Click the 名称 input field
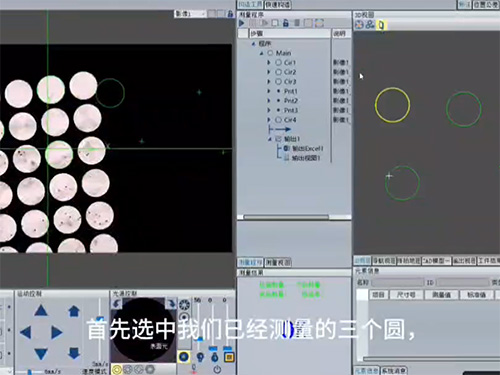This screenshot has height=375, width=500. 397,282
